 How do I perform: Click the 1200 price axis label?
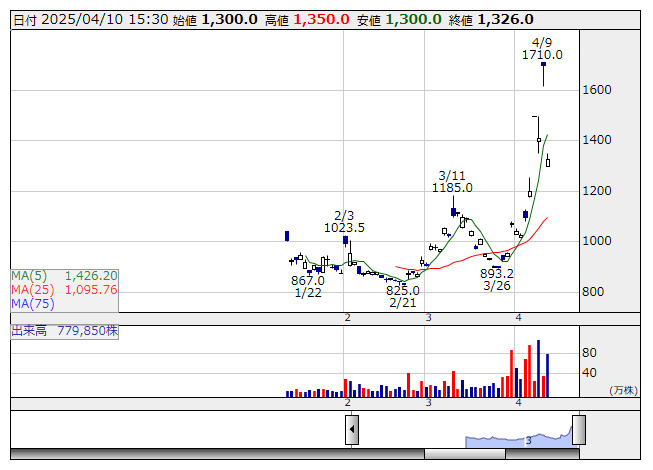(x=597, y=191)
